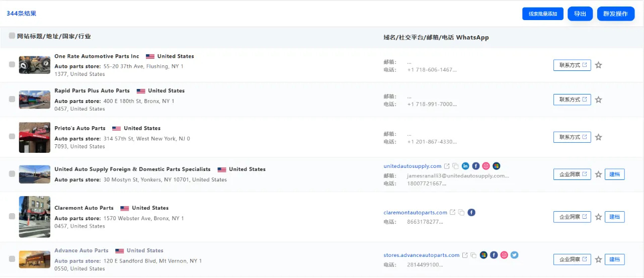Image resolution: width=644 pixels, height=278 pixels.
Task: Tick the Advance Auto Parts checkbox
Action: (x=12, y=259)
